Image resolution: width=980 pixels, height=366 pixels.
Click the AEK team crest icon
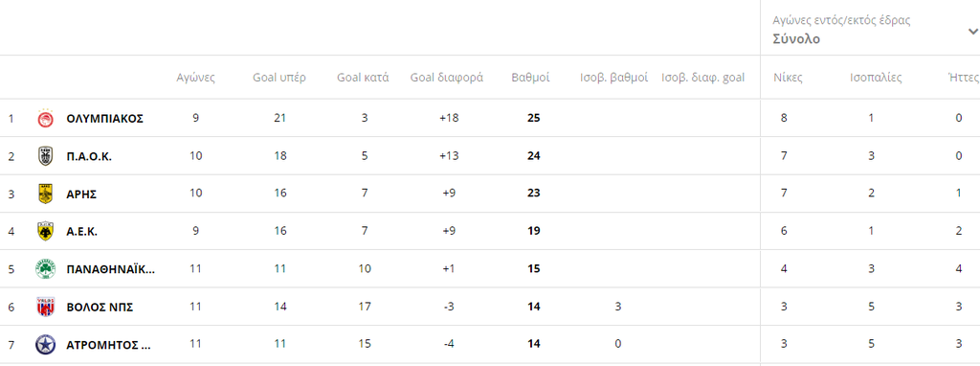[46, 232]
